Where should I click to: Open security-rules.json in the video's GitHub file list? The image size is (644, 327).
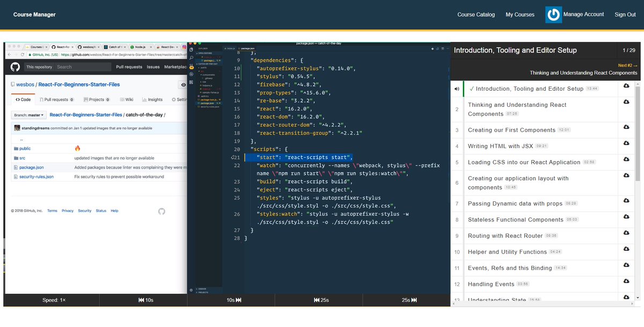(36, 177)
